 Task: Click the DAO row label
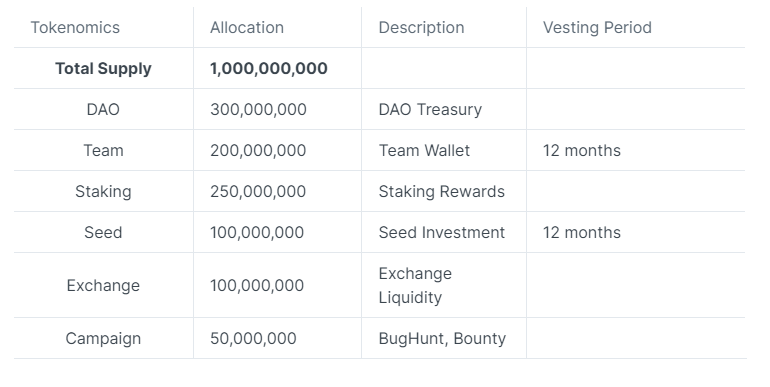click(x=103, y=110)
